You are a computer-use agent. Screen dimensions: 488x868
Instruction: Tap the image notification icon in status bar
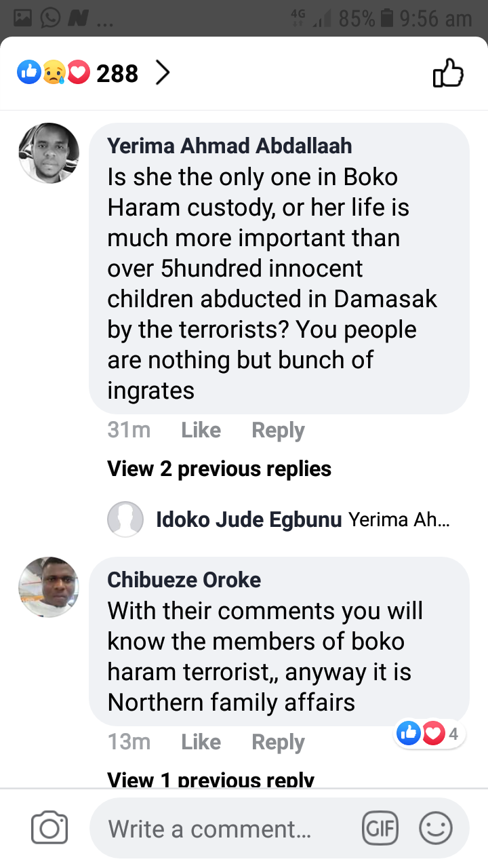23,18
